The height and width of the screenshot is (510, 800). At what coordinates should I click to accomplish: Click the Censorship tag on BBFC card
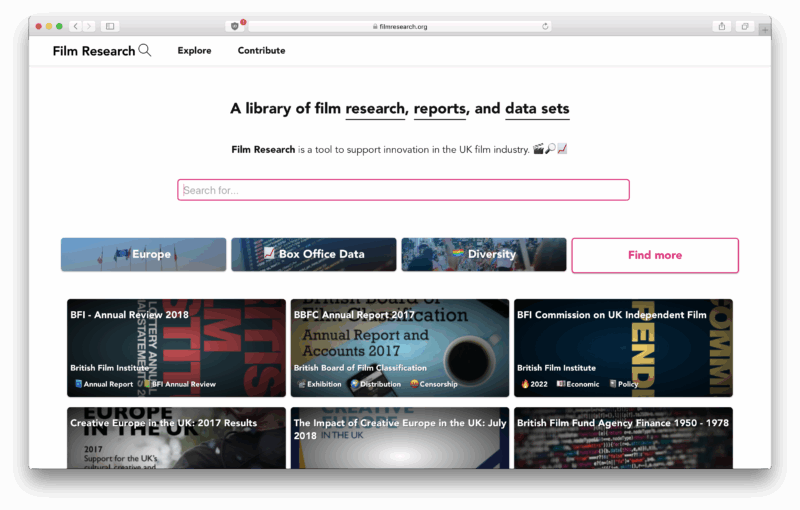click(x=434, y=384)
